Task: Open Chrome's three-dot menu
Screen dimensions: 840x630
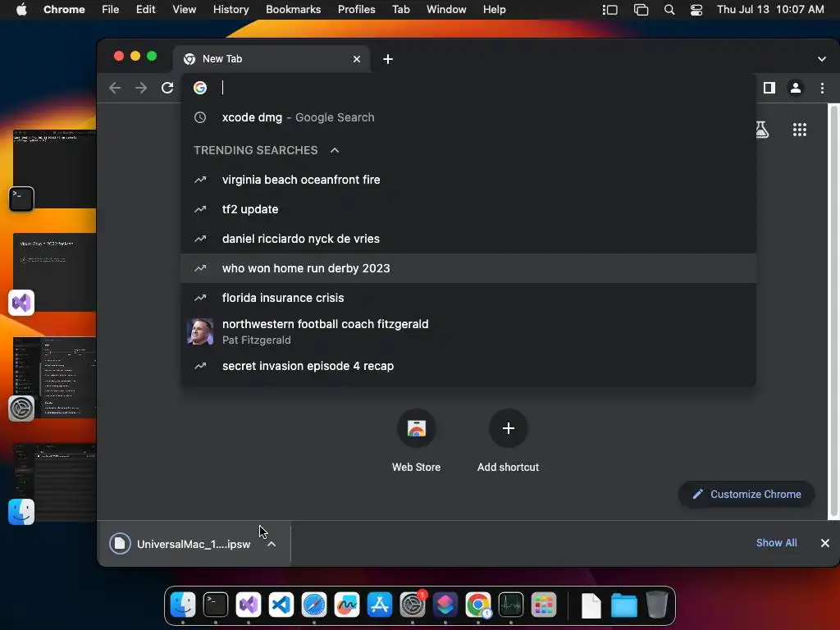Action: (822, 88)
